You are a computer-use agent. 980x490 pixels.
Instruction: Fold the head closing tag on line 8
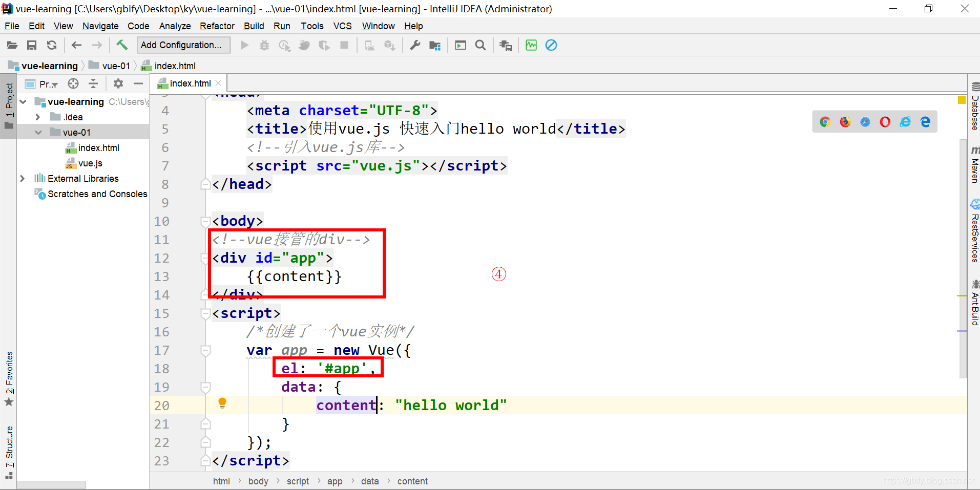point(205,184)
